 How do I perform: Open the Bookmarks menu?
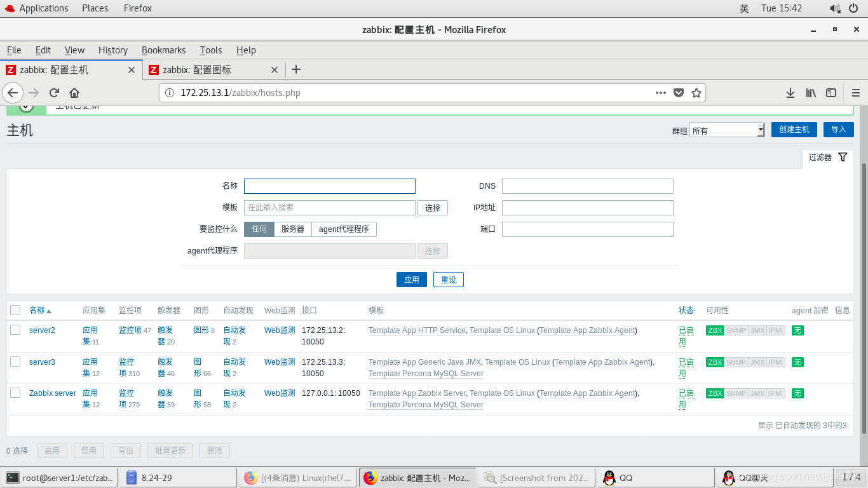[x=164, y=50]
